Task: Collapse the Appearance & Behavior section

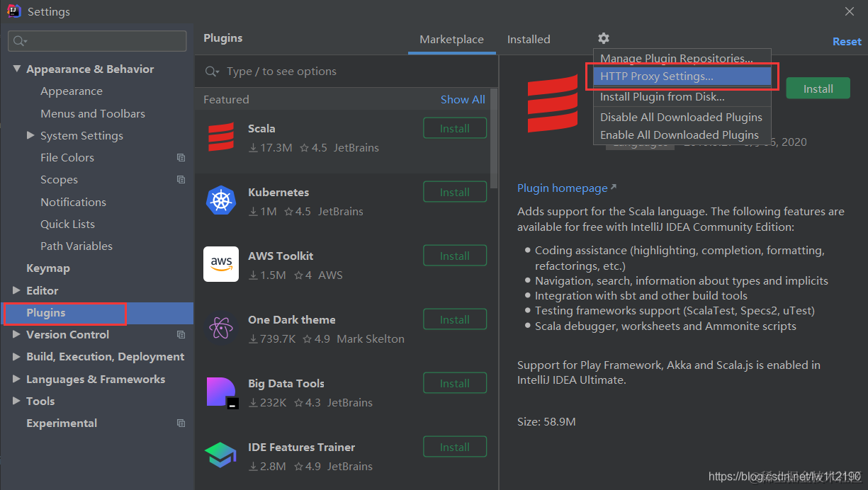Action: pyautogui.click(x=16, y=69)
